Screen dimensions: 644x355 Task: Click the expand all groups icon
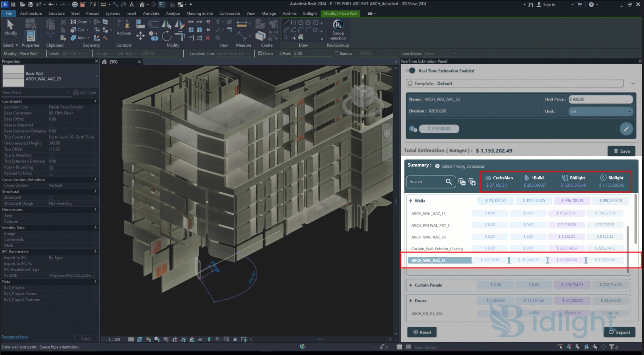tap(472, 182)
